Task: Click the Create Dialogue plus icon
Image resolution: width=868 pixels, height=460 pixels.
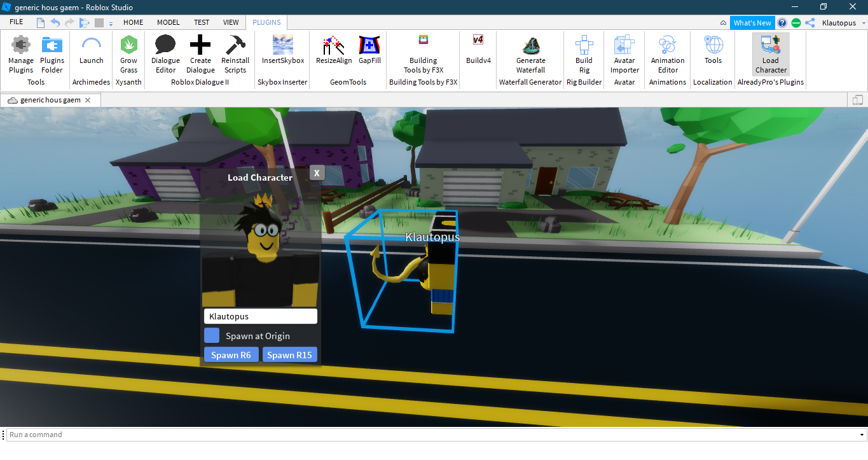Action: click(x=200, y=45)
